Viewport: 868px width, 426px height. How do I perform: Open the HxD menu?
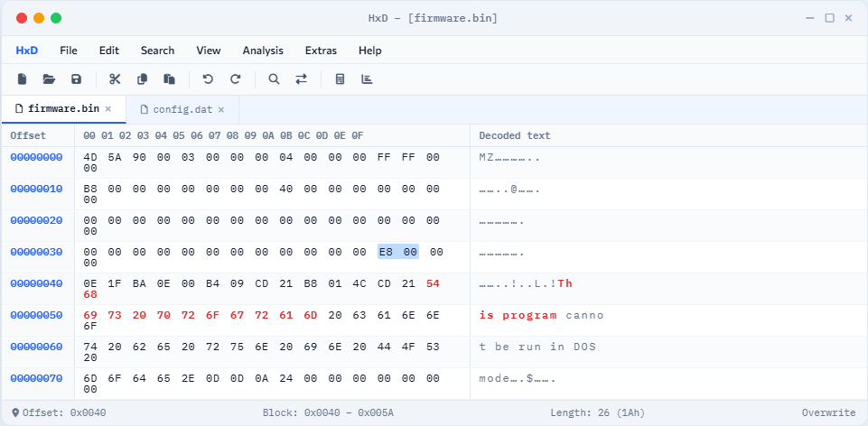click(26, 51)
